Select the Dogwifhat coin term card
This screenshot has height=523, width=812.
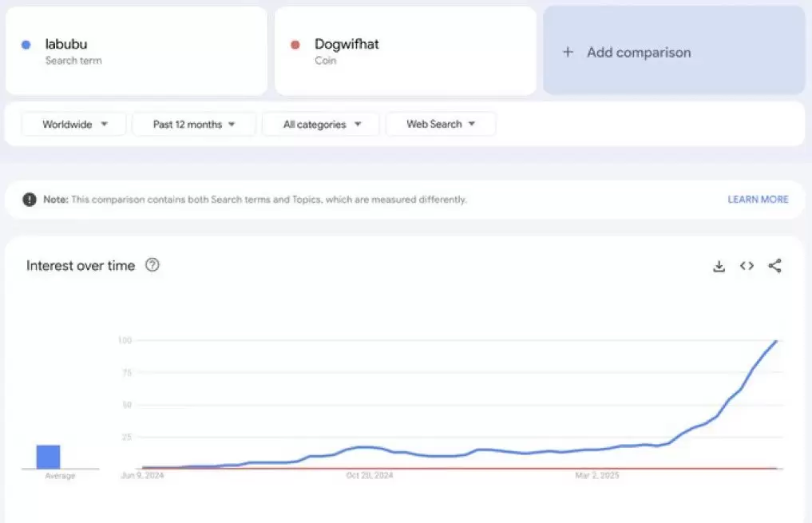[x=405, y=51]
